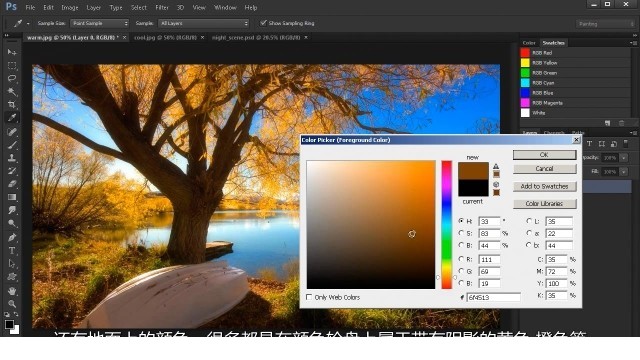Click Cancel in Color Picker
640x360 pixels.
pos(544,169)
